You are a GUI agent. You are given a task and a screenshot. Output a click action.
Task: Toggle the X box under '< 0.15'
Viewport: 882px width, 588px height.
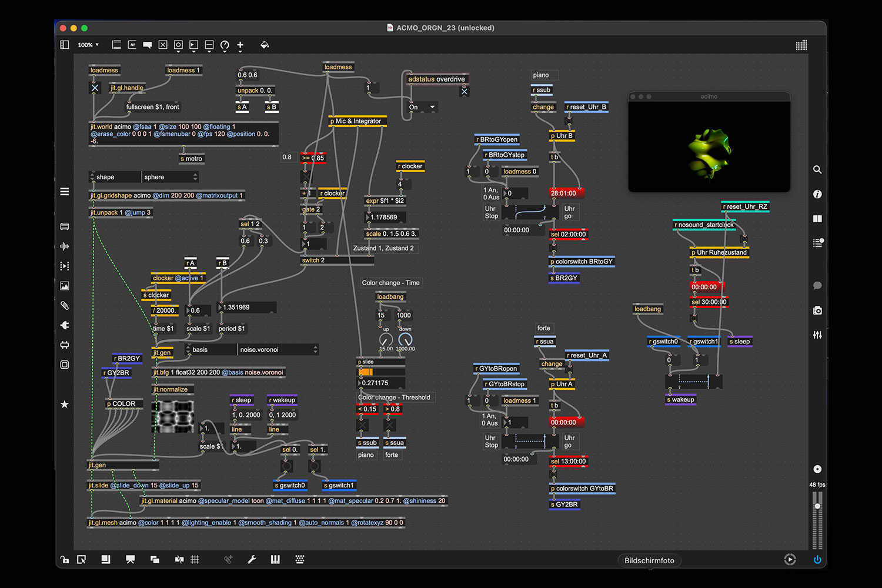[x=363, y=425]
